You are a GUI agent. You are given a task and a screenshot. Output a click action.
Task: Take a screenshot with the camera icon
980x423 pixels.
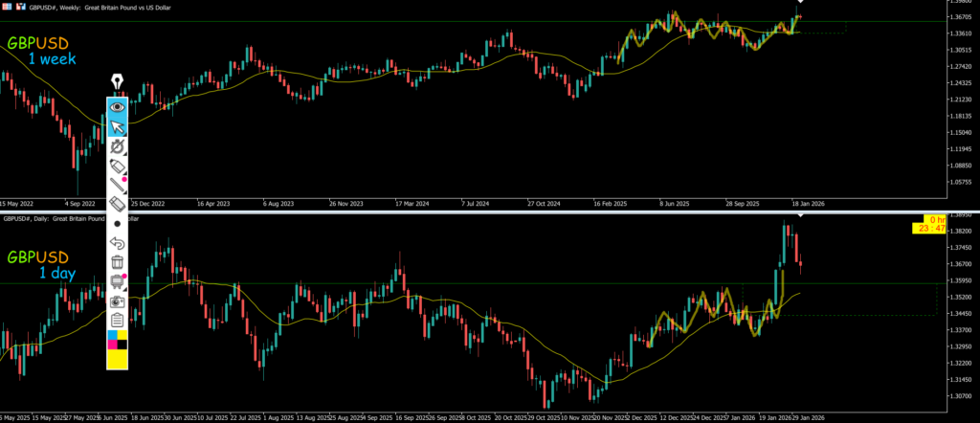point(118,301)
